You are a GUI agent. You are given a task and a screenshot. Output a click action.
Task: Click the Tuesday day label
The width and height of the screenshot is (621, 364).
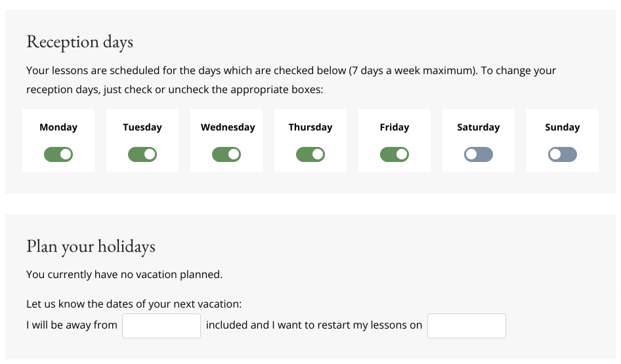pos(142,127)
